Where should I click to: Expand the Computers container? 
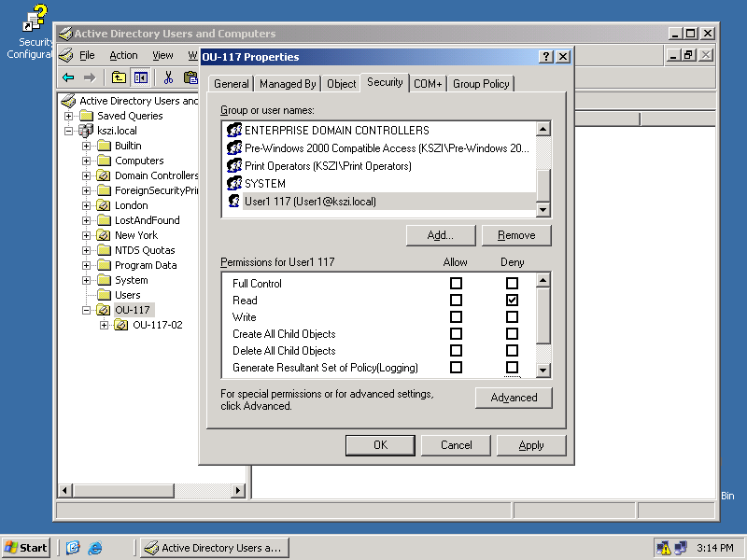pos(86,161)
